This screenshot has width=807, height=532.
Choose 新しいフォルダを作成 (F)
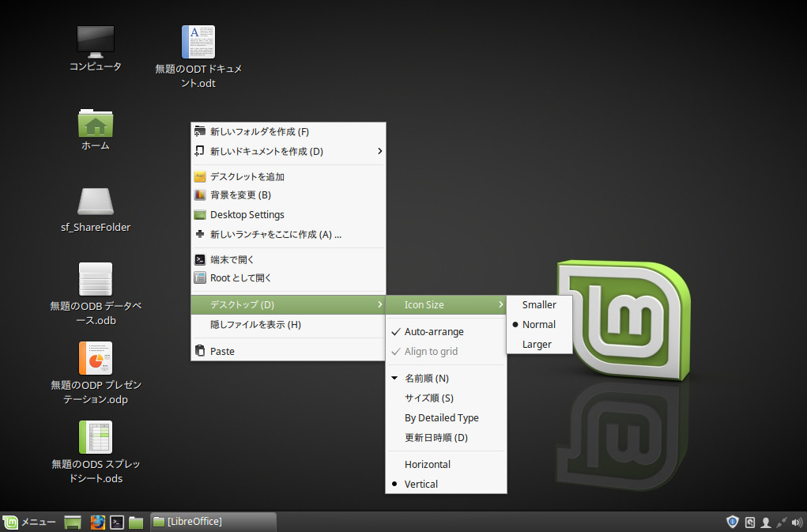click(288, 132)
